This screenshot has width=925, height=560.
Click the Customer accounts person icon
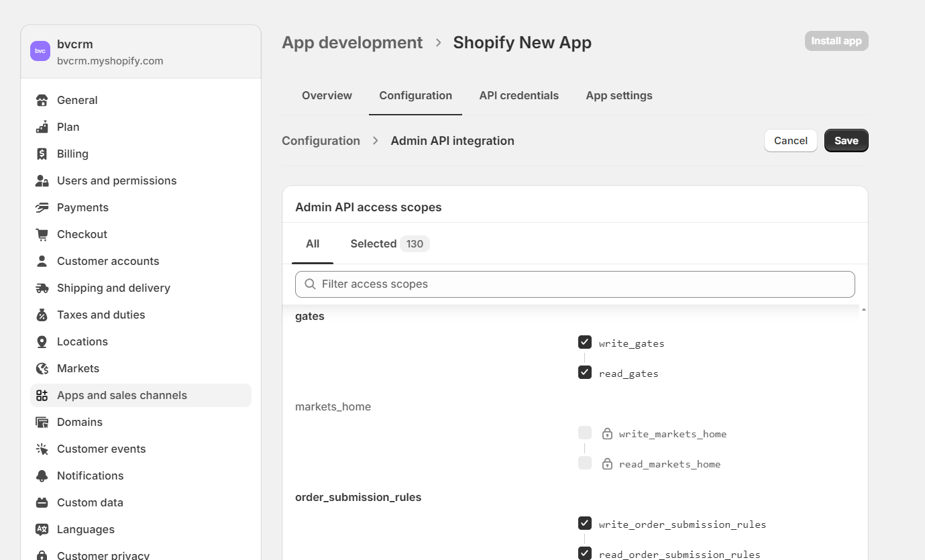coord(42,262)
